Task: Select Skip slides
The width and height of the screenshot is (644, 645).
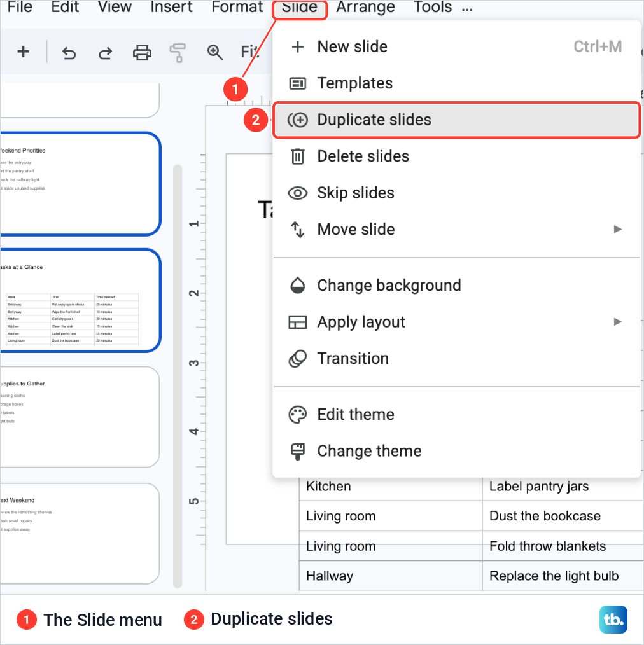Action: point(457,193)
